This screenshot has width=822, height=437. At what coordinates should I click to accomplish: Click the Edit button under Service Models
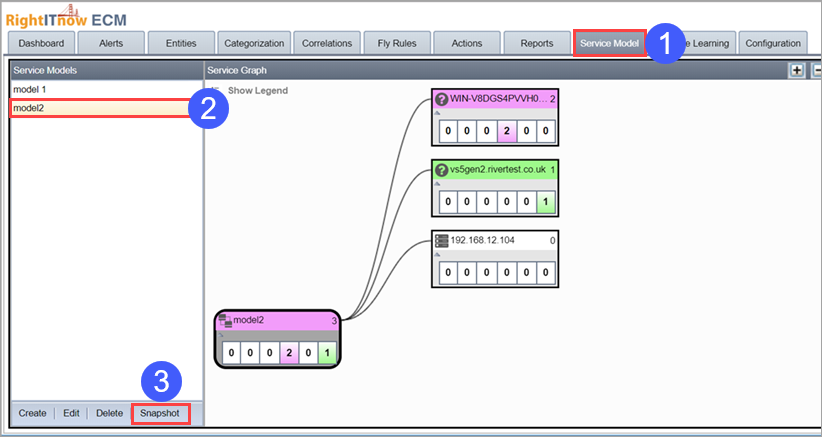(71, 413)
